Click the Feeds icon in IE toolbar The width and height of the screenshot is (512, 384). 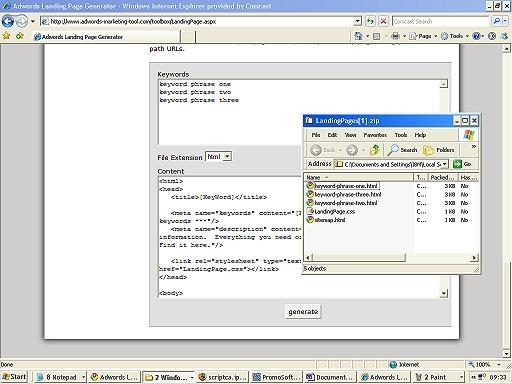(376, 36)
